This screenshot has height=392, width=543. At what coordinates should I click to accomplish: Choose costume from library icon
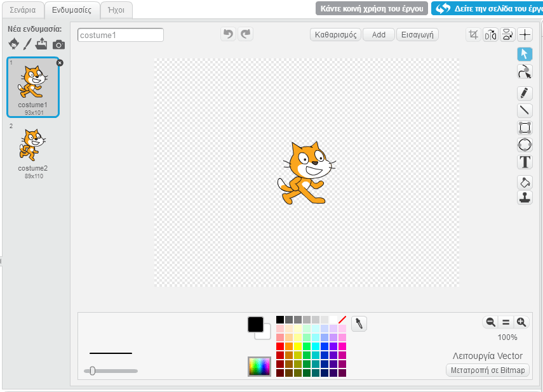pyautogui.click(x=14, y=44)
